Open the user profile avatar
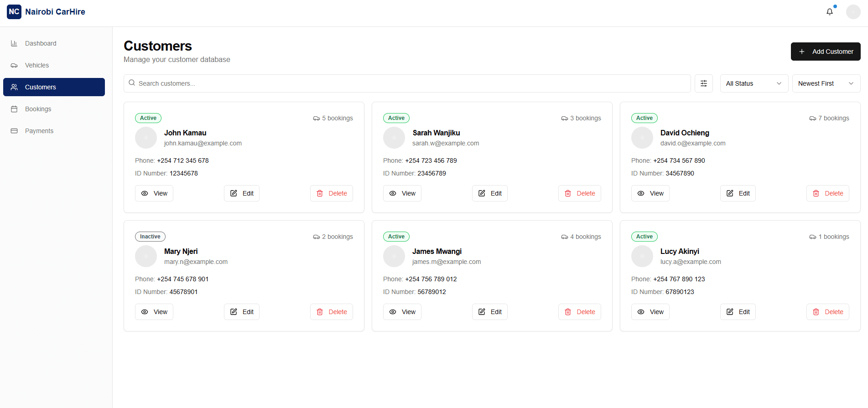Image resolution: width=868 pixels, height=408 pixels. 853,12
